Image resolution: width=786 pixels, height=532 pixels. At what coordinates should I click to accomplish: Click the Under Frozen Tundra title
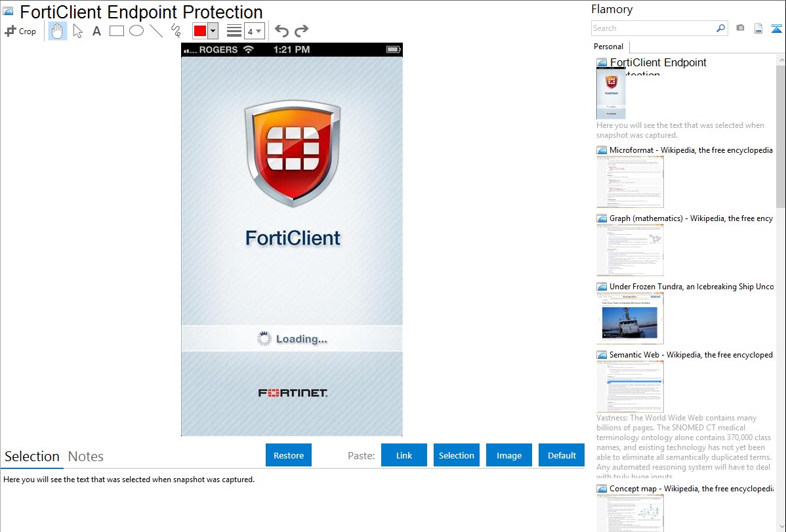(x=692, y=286)
